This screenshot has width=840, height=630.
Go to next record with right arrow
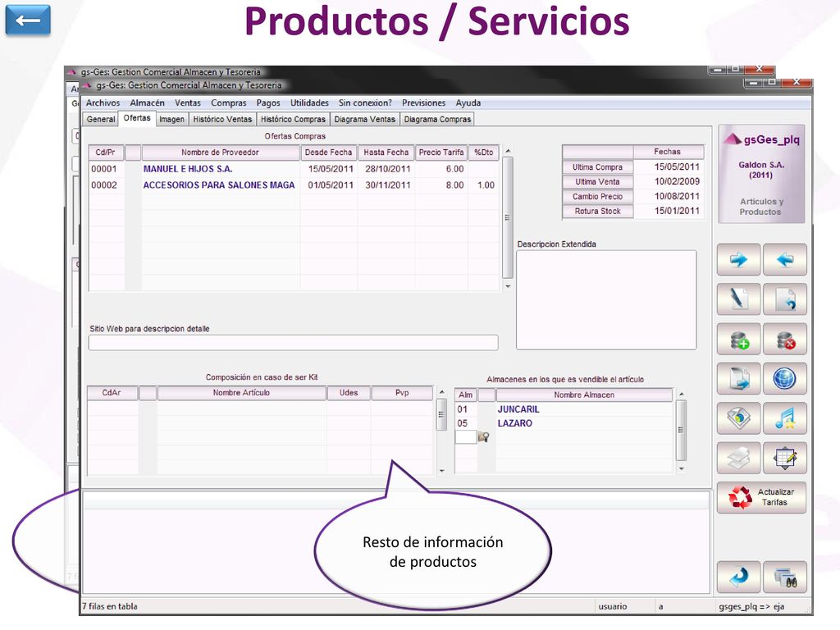(x=738, y=260)
